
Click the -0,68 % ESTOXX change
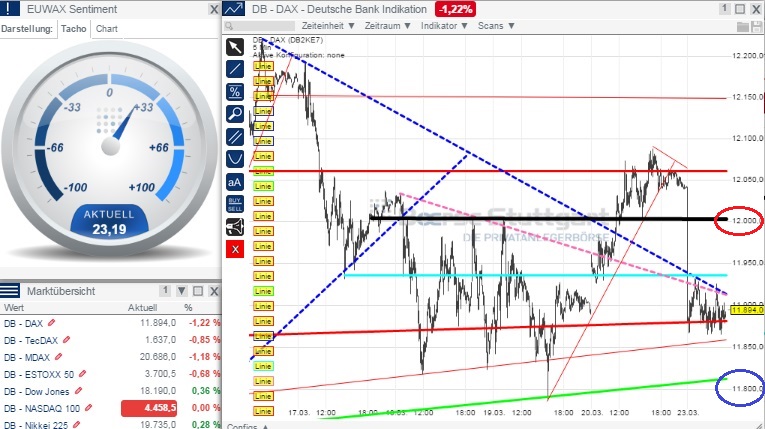point(204,374)
